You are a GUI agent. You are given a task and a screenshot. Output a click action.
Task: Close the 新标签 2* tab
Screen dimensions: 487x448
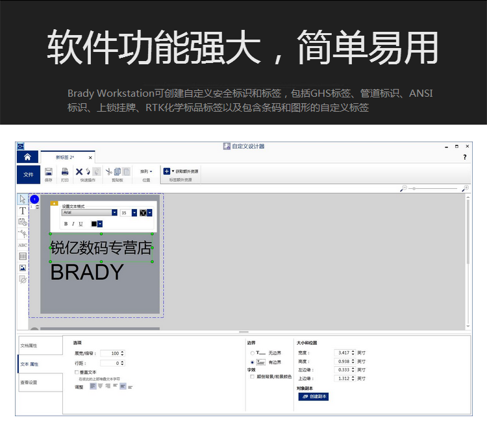coord(90,158)
